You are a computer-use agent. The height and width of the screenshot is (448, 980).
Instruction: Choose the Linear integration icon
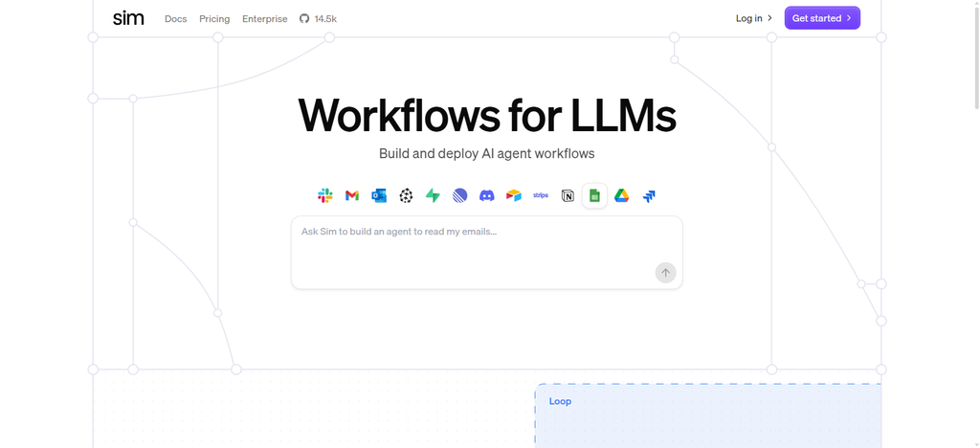click(x=459, y=195)
